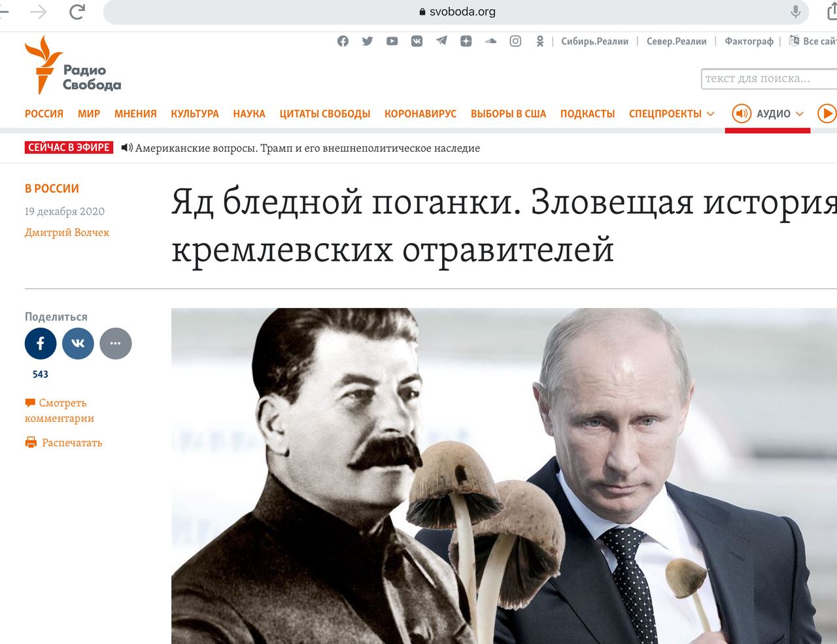Open author Дмитрий Волчек's page

click(67, 232)
